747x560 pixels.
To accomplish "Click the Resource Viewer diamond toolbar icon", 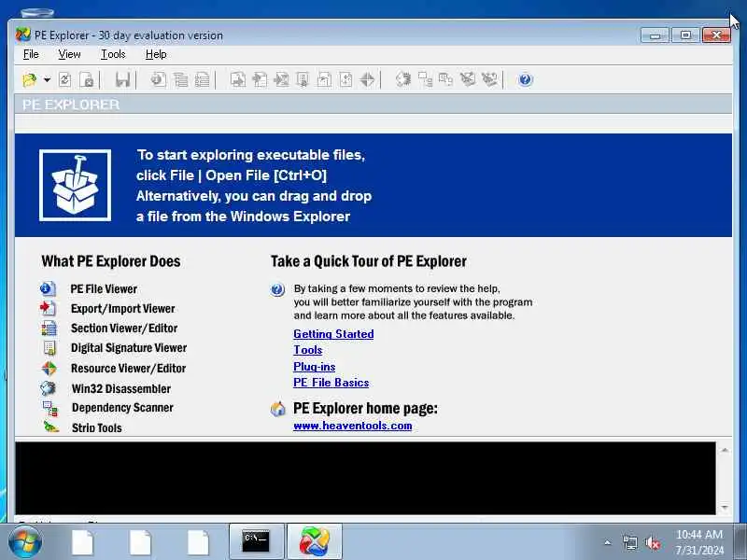I will (367, 79).
